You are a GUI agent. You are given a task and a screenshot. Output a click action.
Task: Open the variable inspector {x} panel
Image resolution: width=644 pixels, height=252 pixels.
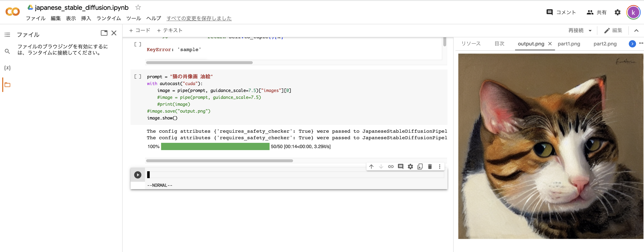point(7,68)
